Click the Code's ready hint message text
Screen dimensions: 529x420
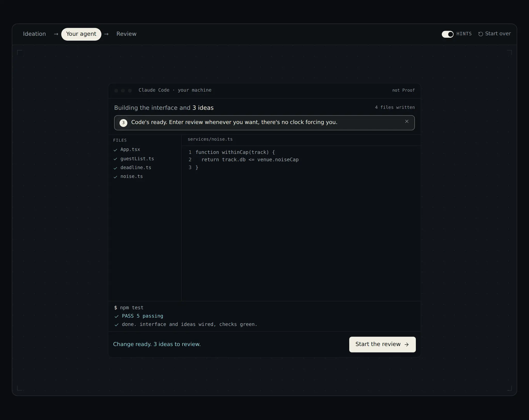pos(234,122)
